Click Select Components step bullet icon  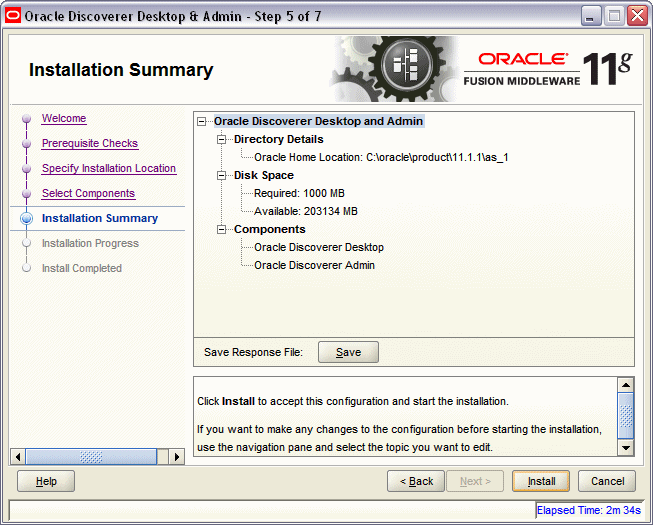(x=27, y=194)
